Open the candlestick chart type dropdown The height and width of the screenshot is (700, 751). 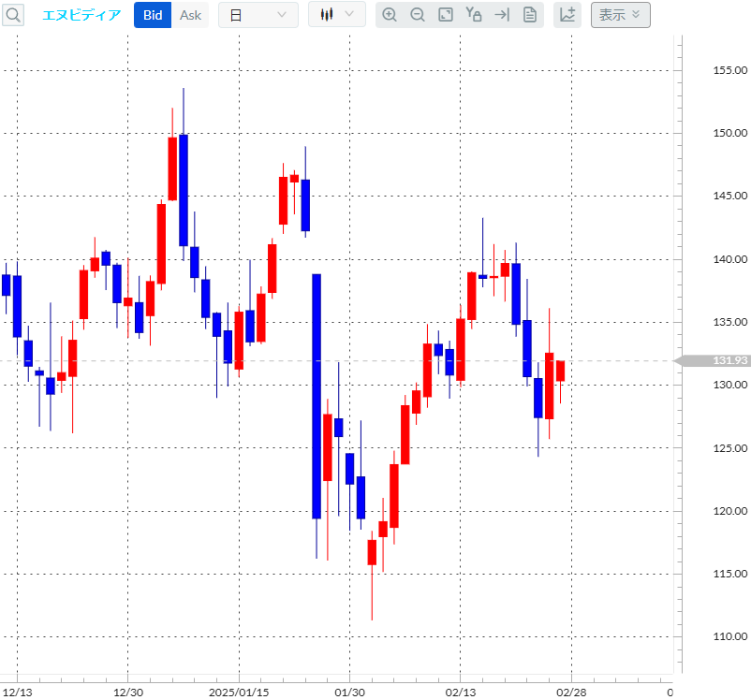(x=337, y=14)
